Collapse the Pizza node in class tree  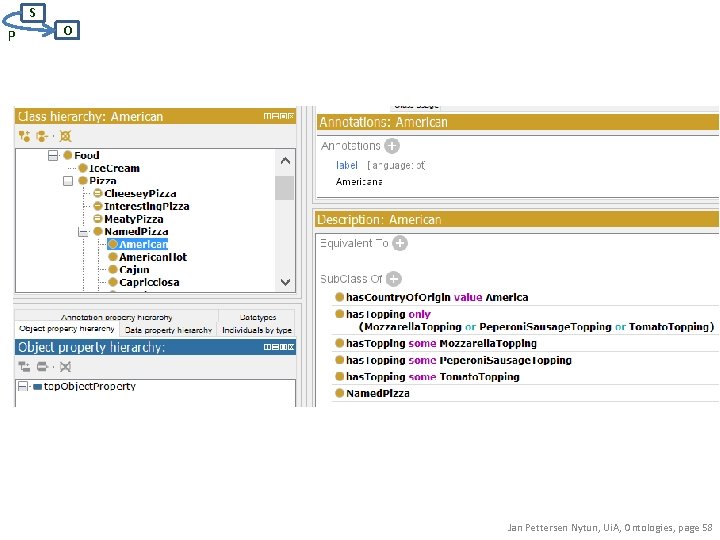pos(68,181)
